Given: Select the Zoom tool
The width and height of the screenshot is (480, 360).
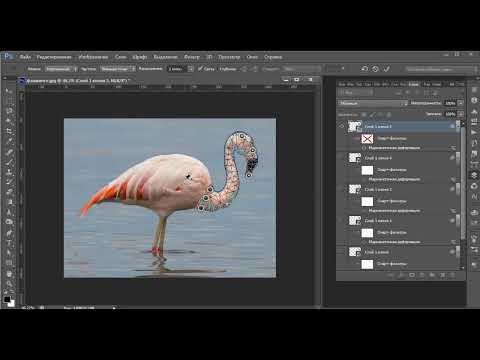Looking at the screenshot, I should 9,284.
